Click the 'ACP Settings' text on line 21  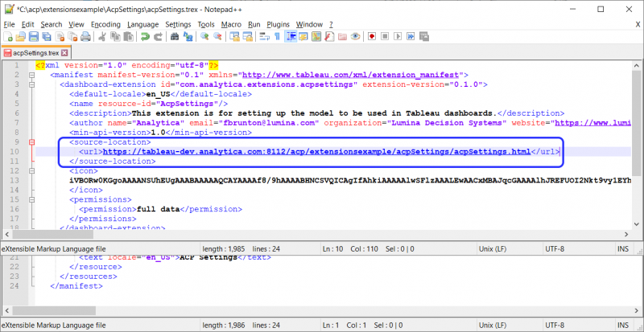pyautogui.click(x=208, y=258)
